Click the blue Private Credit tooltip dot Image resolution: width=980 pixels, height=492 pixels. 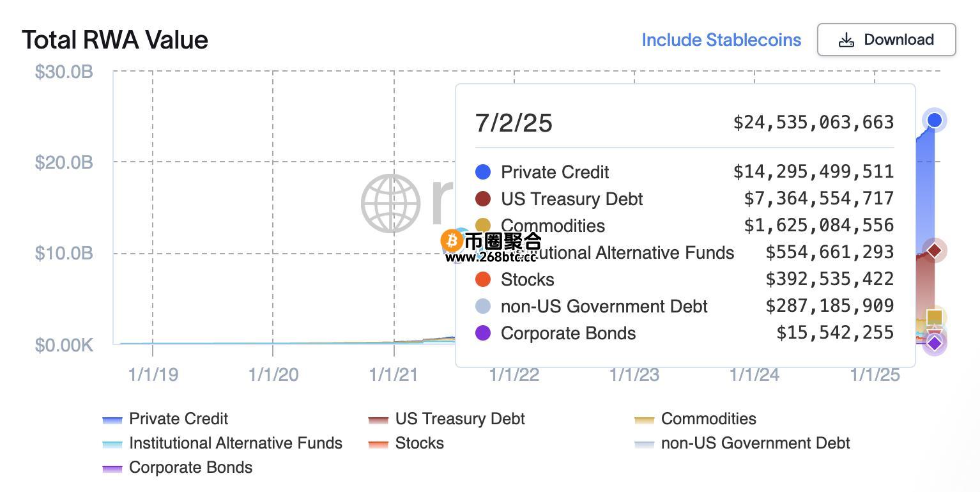(x=483, y=172)
